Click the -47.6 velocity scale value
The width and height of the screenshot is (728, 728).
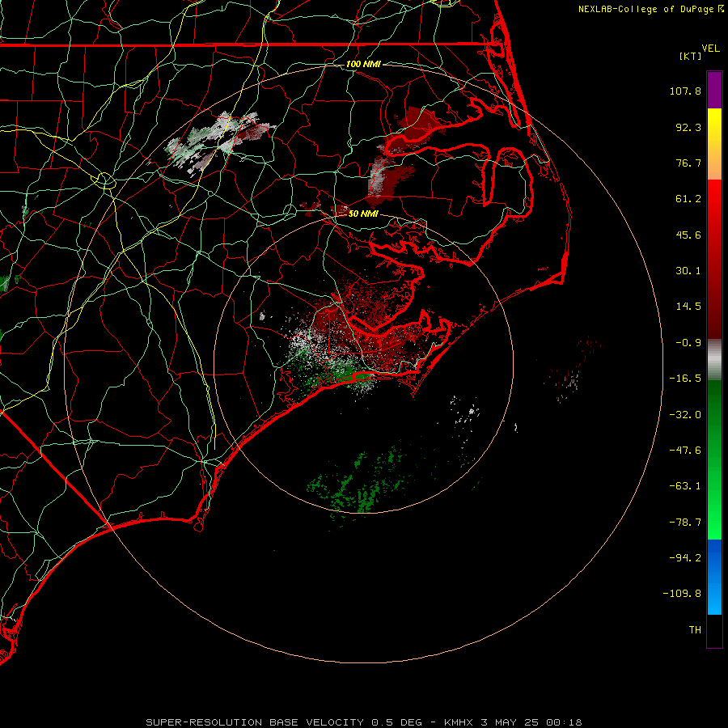point(685,451)
